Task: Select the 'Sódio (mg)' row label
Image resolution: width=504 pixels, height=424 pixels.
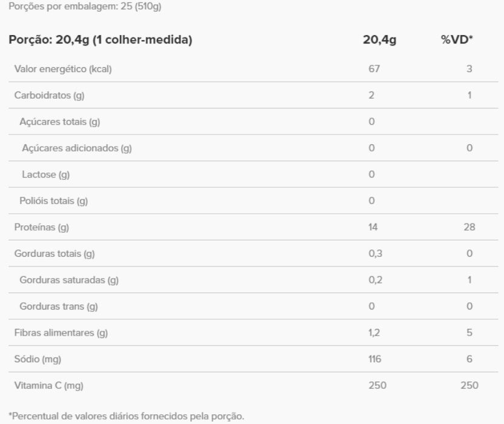Action: pos(38,359)
